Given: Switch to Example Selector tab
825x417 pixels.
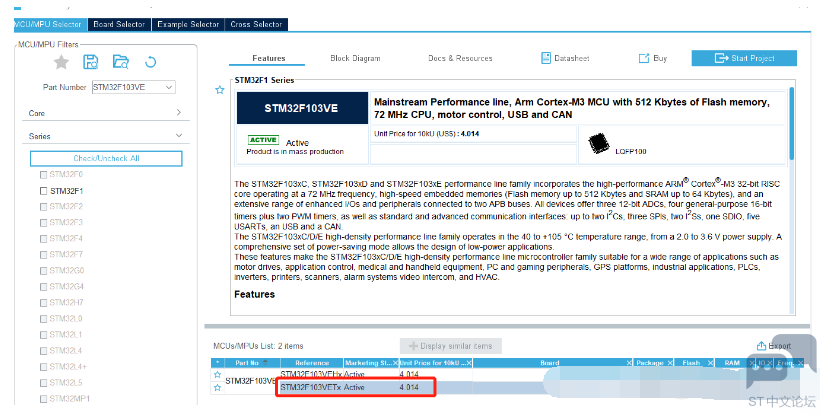Looking at the screenshot, I should 188,24.
